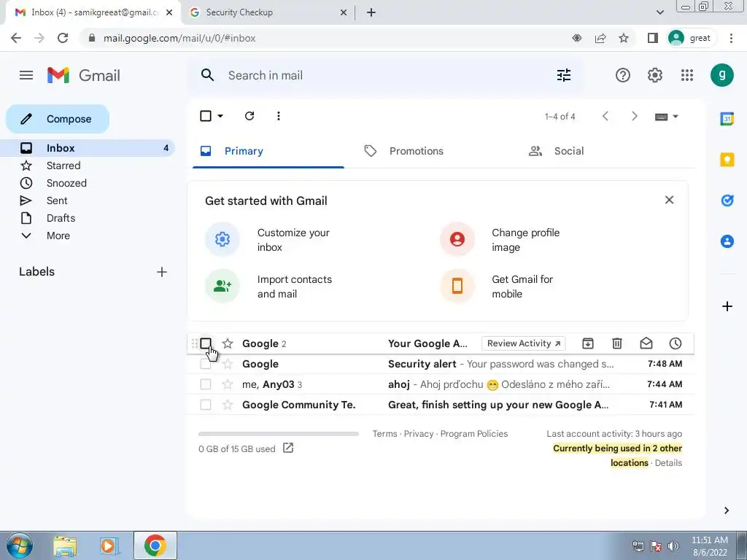Open Import contacts and mail

click(x=270, y=286)
